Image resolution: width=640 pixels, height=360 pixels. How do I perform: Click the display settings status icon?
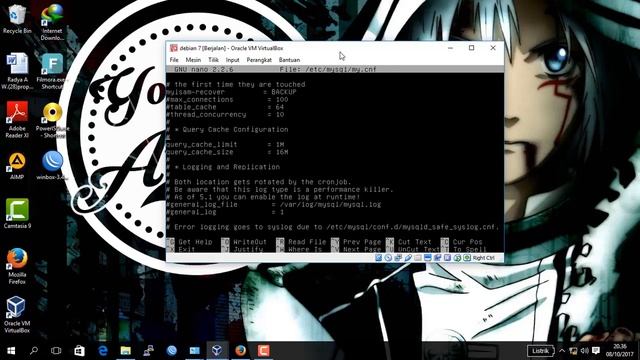tap(427, 258)
